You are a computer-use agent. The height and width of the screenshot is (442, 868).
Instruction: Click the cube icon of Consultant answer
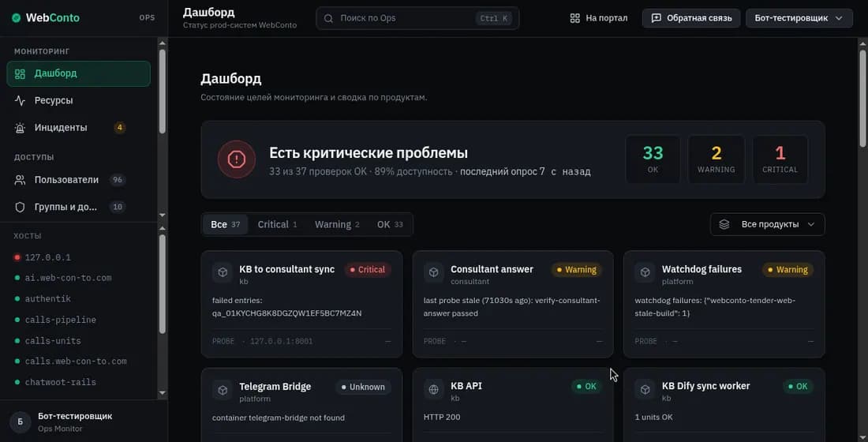coord(434,272)
